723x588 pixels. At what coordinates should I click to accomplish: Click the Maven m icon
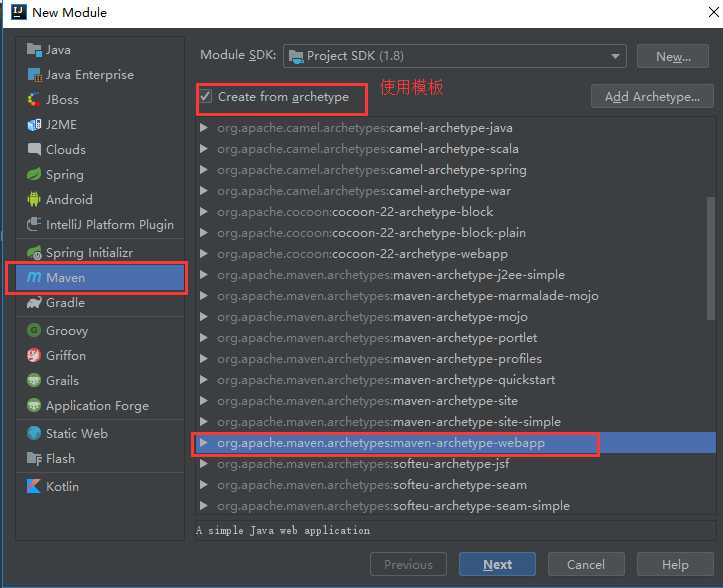[34, 277]
